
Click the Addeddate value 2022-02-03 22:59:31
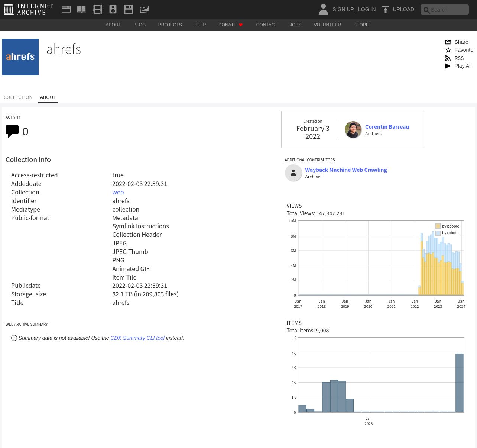[x=140, y=184]
